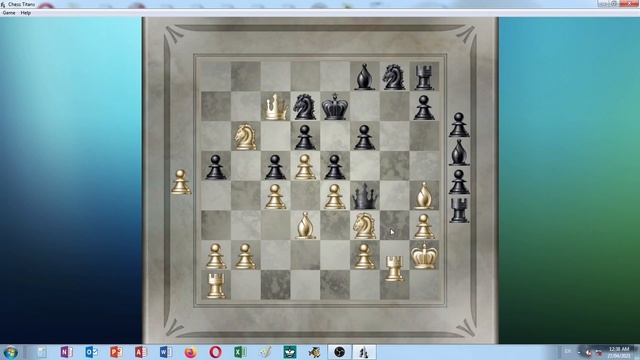The height and width of the screenshot is (360, 640).
Task: Click the captured white pawn beside the board
Action: point(181,182)
